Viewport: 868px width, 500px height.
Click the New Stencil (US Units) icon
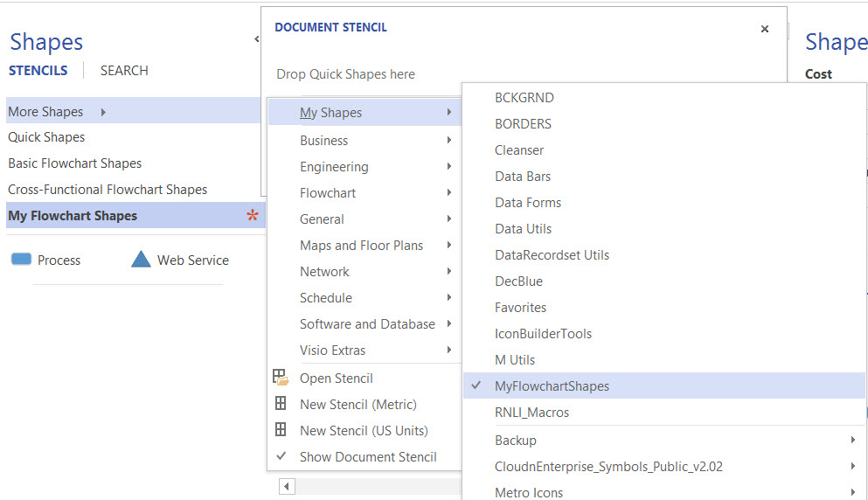pyautogui.click(x=281, y=430)
